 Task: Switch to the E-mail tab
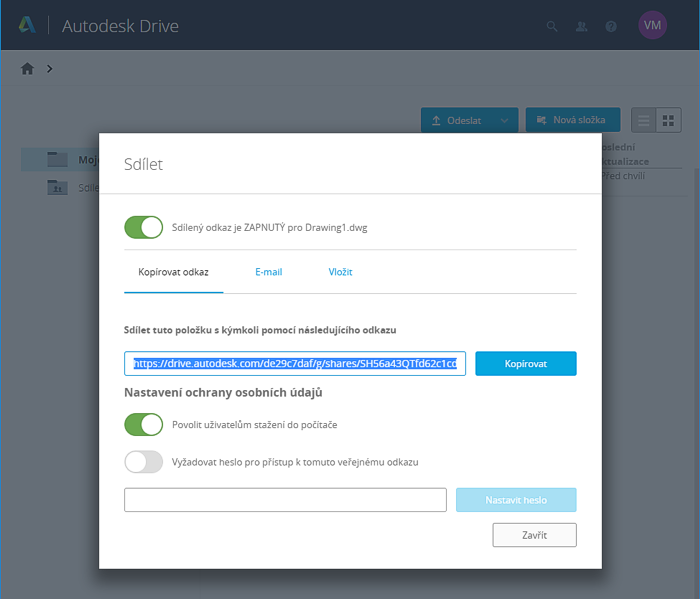tap(268, 272)
